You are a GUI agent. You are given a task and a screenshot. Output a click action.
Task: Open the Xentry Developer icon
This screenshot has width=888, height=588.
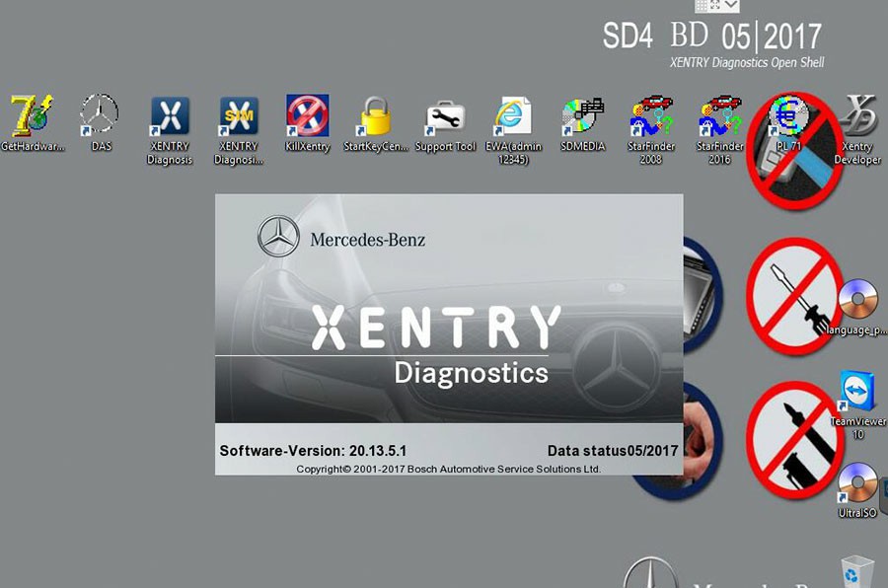pyautogui.click(x=859, y=116)
